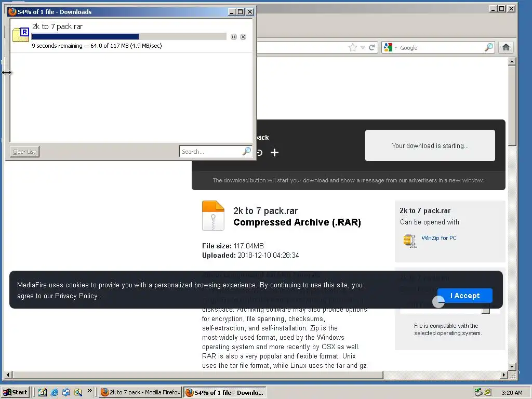Expand hidden Quick Launch items chevron
The image size is (532, 399).
click(x=89, y=391)
